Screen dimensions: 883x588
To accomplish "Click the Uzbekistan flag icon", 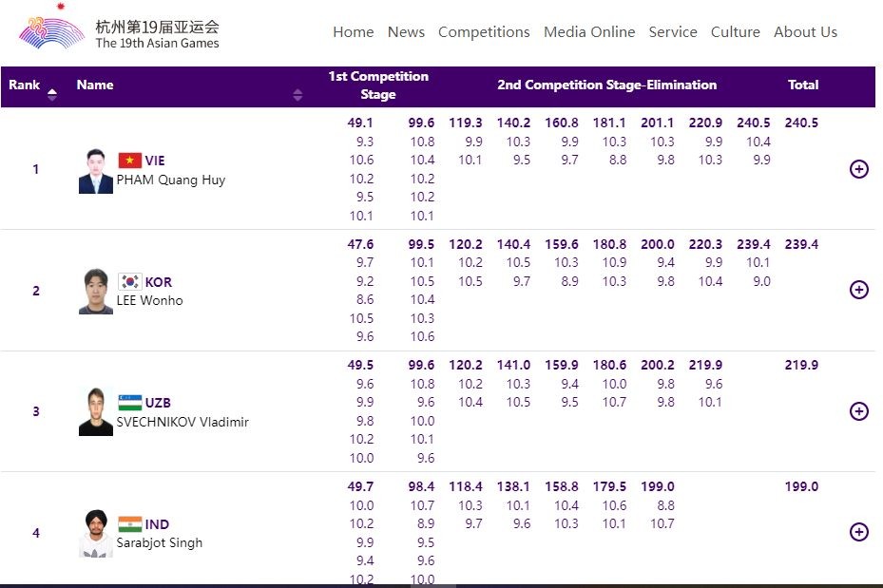I will tap(129, 403).
